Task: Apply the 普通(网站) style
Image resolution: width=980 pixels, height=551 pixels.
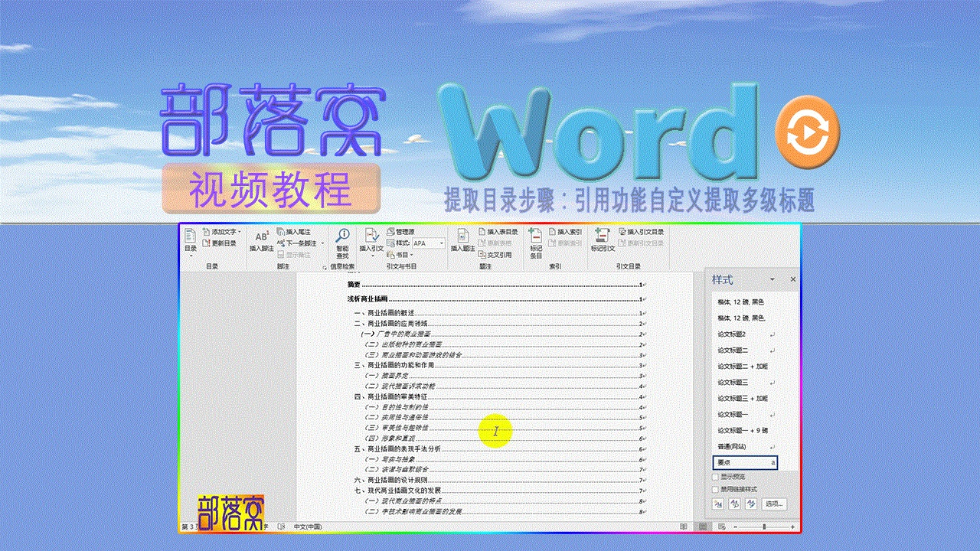Action: [746, 446]
